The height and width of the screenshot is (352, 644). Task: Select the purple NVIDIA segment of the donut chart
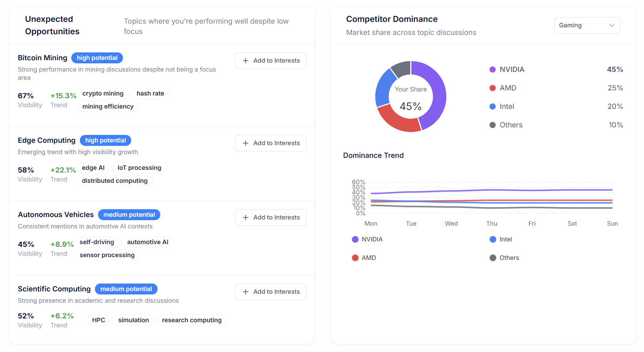point(439,92)
